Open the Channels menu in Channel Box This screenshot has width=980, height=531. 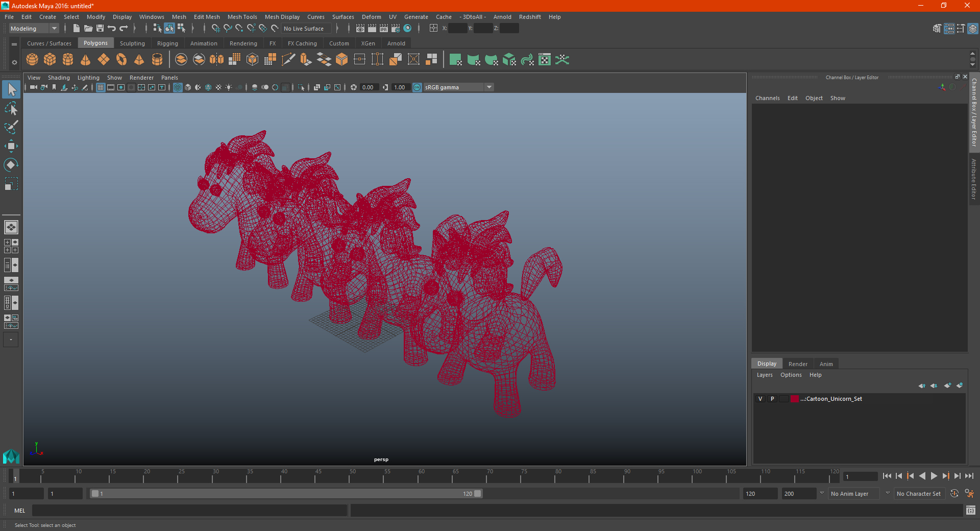tap(767, 98)
